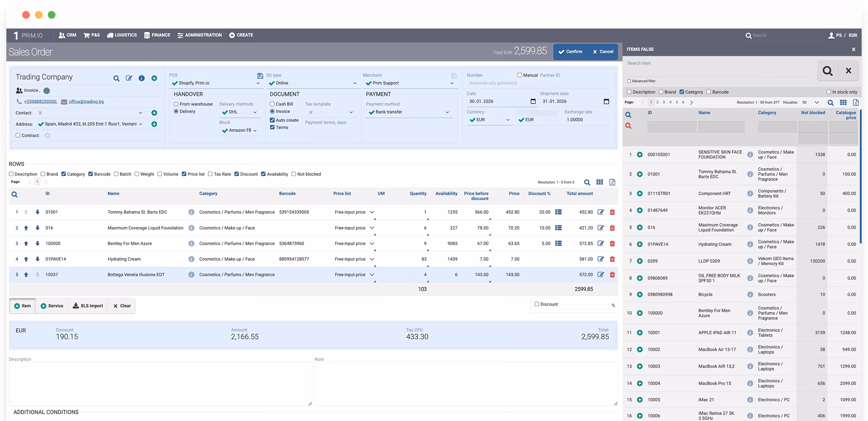Viewport: 868px width, 421px height.
Task: Enable Tax Rate column checkbox
Action: coord(210,174)
